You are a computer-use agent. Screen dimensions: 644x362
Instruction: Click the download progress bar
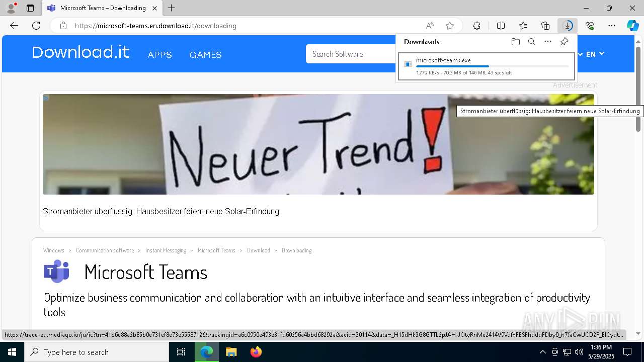pos(493,66)
